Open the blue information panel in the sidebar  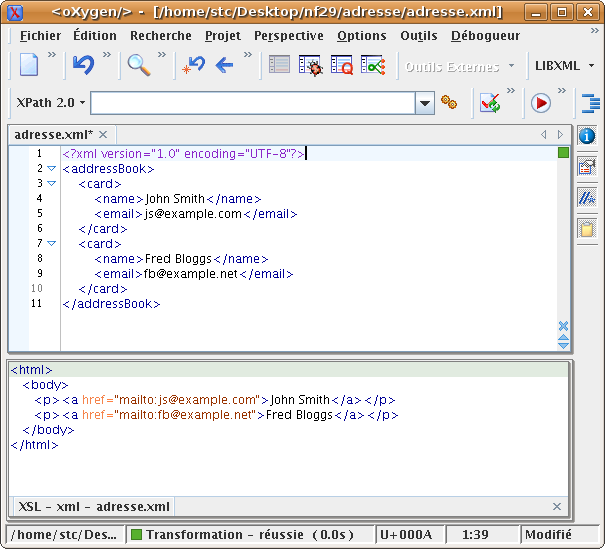[588, 136]
